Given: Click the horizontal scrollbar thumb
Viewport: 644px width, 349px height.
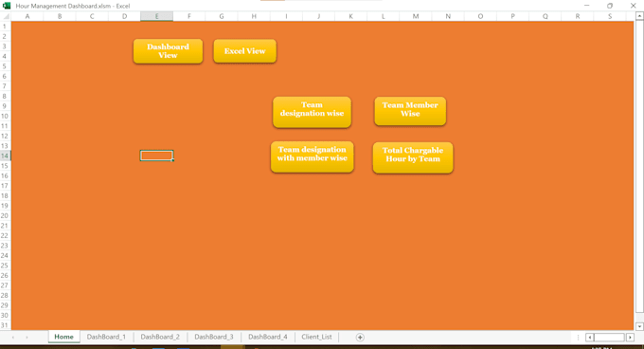Looking at the screenshot, I should click(609, 337).
